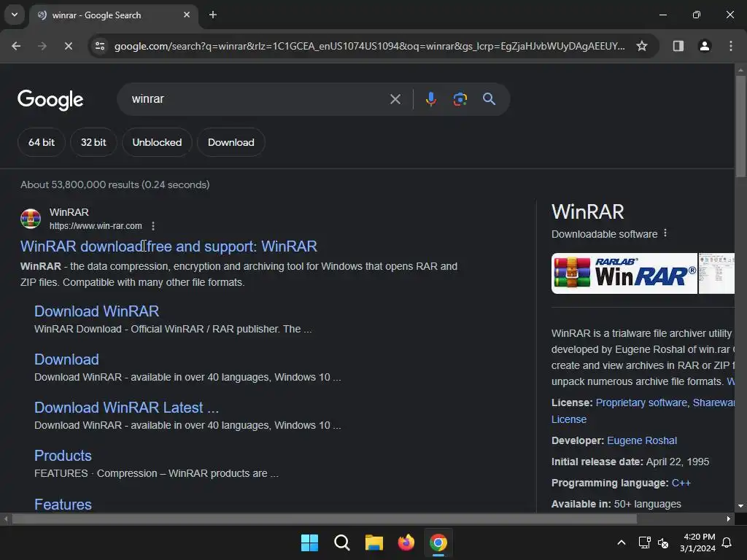Click the https://www.win-rar.com URL text
This screenshot has height=560, width=747.
pos(96,226)
